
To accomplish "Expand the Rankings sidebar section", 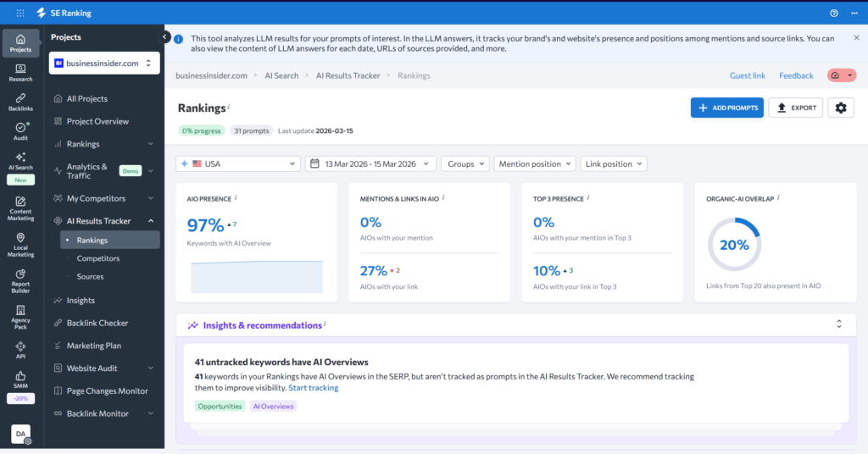I will [x=151, y=144].
